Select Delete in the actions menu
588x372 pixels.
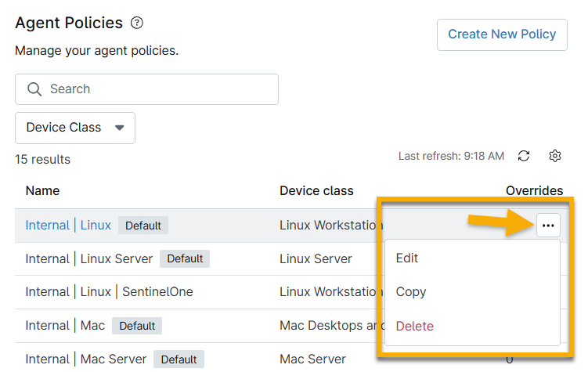coord(414,326)
